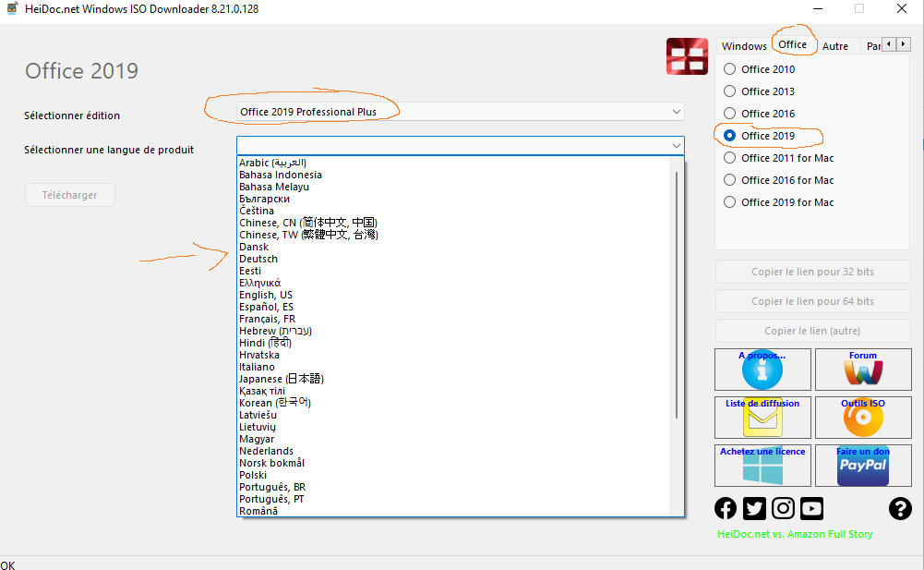Click the Faire un don PayPal icon

863,466
